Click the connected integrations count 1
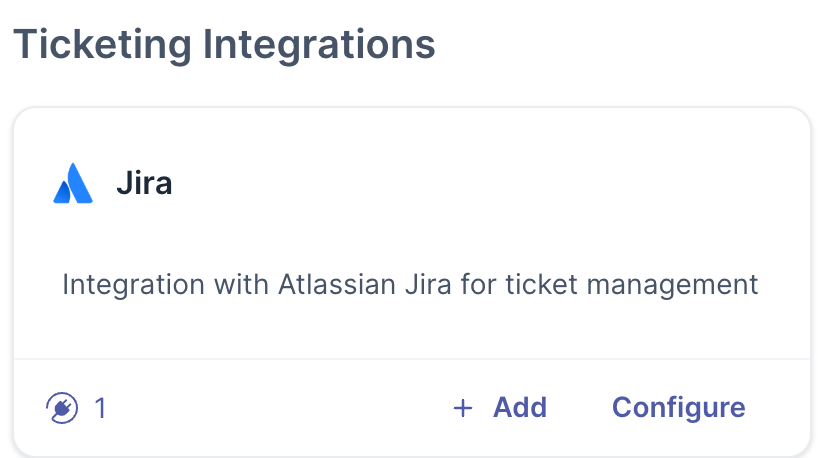This screenshot has width=826, height=458. 100,408
